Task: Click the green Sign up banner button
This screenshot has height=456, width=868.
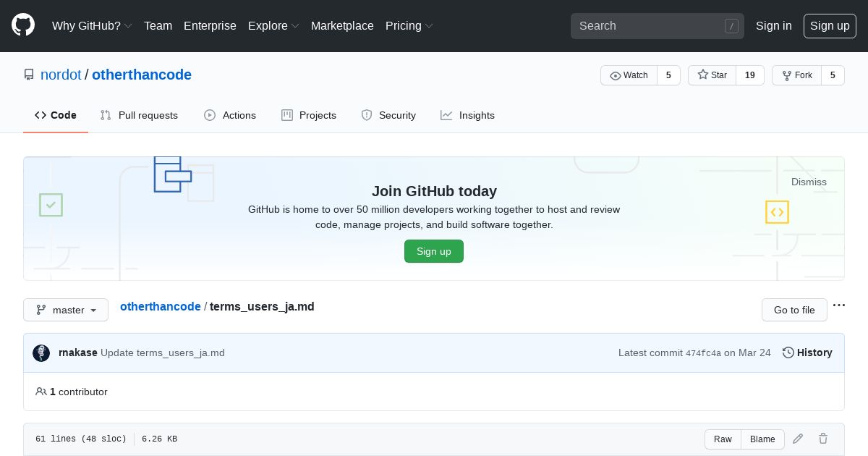Action: [434, 251]
